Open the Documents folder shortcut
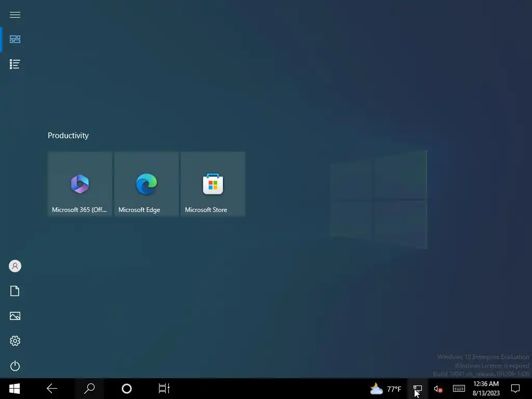The image size is (532, 399). [x=15, y=291]
